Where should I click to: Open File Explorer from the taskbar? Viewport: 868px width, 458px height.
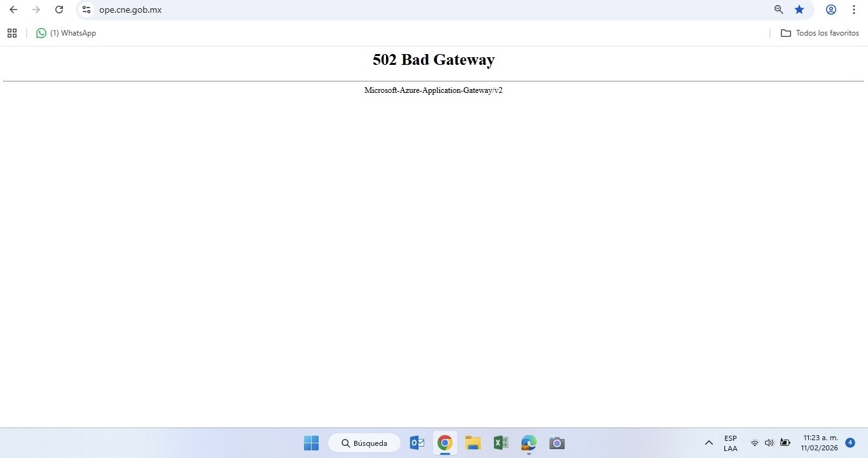[472, 443]
